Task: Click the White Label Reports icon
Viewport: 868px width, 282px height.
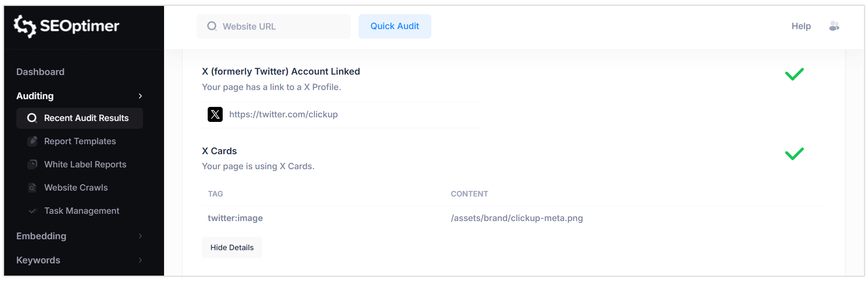Action: point(32,164)
